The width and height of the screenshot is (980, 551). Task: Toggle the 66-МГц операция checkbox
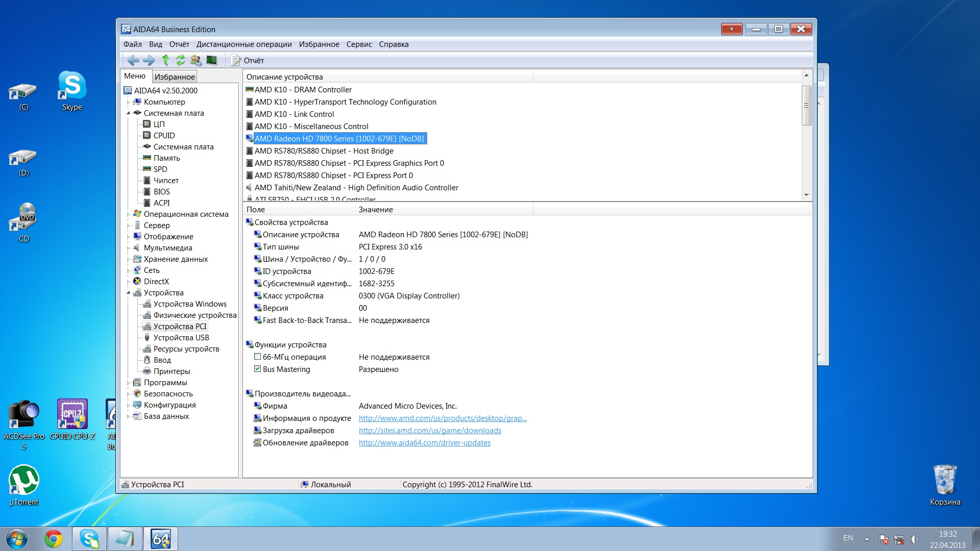[258, 357]
